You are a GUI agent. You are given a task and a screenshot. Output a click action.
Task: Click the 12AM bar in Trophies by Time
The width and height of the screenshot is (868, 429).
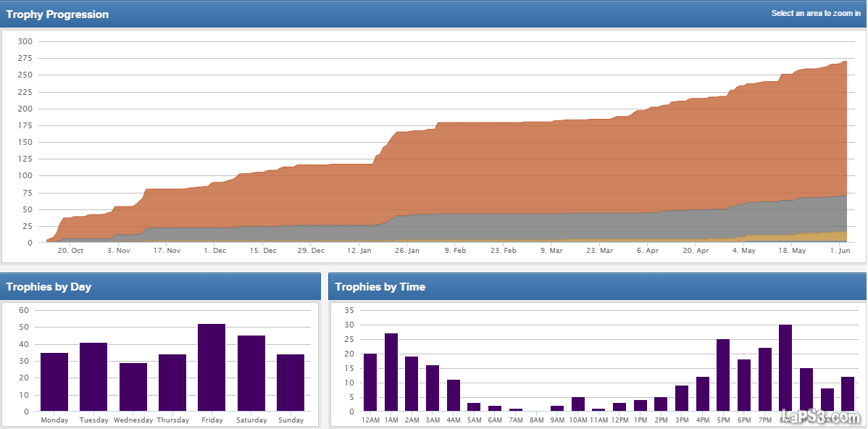(x=370, y=383)
